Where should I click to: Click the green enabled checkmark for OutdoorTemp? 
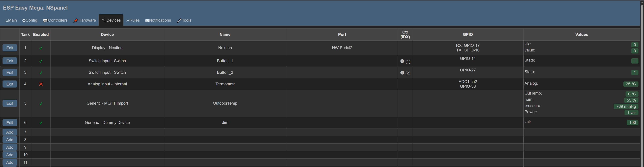point(41,103)
